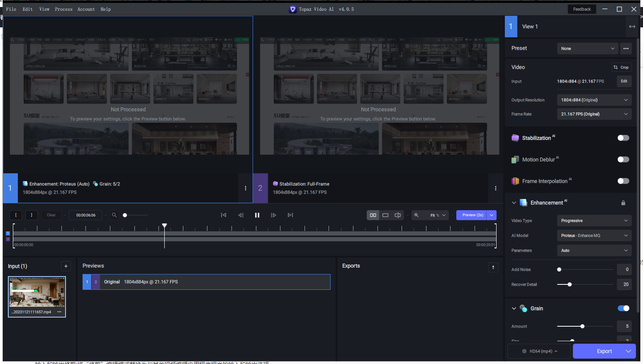Image resolution: width=643 pixels, height=364 pixels.
Task: Open the Crop tool
Action: tap(621, 67)
